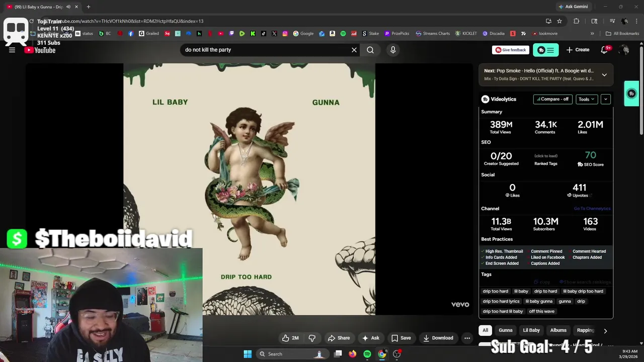Open the All Bookmarks folder
The width and height of the screenshot is (644, 362).
[x=622, y=34]
